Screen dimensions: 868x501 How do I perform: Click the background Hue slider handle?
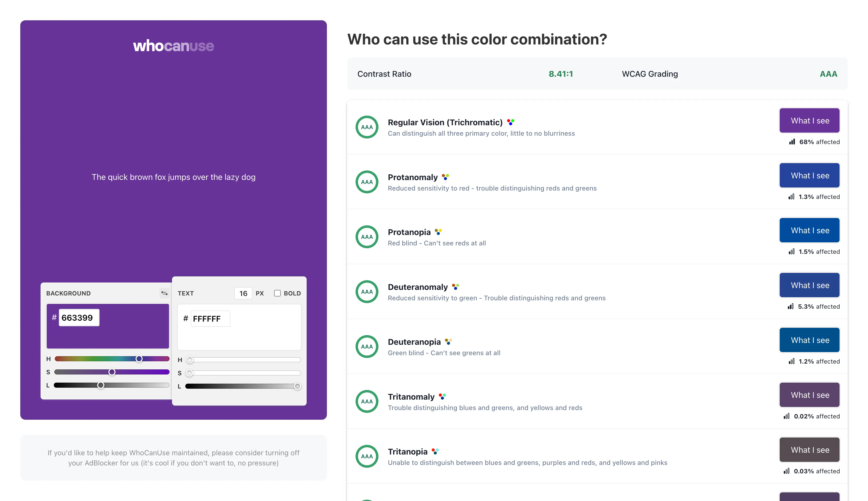139,359
